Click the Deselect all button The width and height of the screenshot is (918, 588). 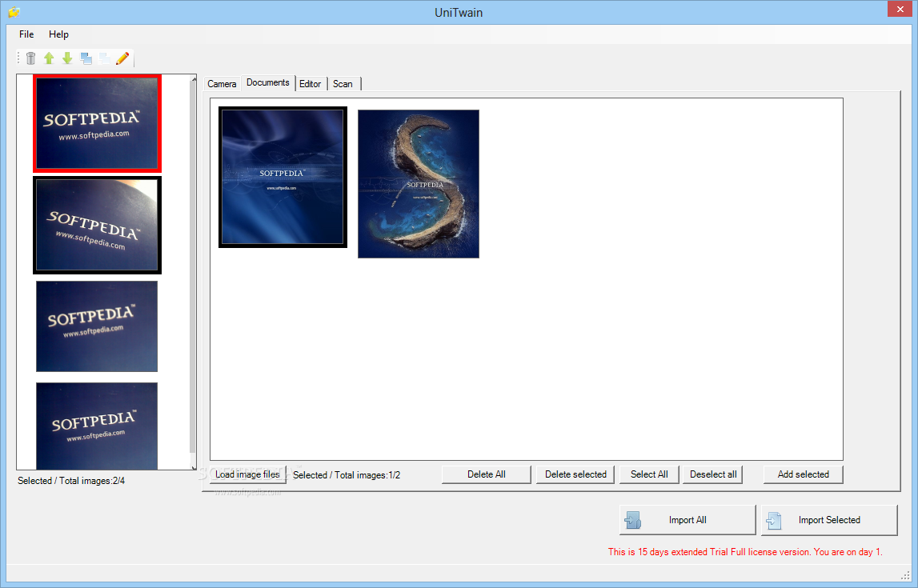[x=713, y=474]
